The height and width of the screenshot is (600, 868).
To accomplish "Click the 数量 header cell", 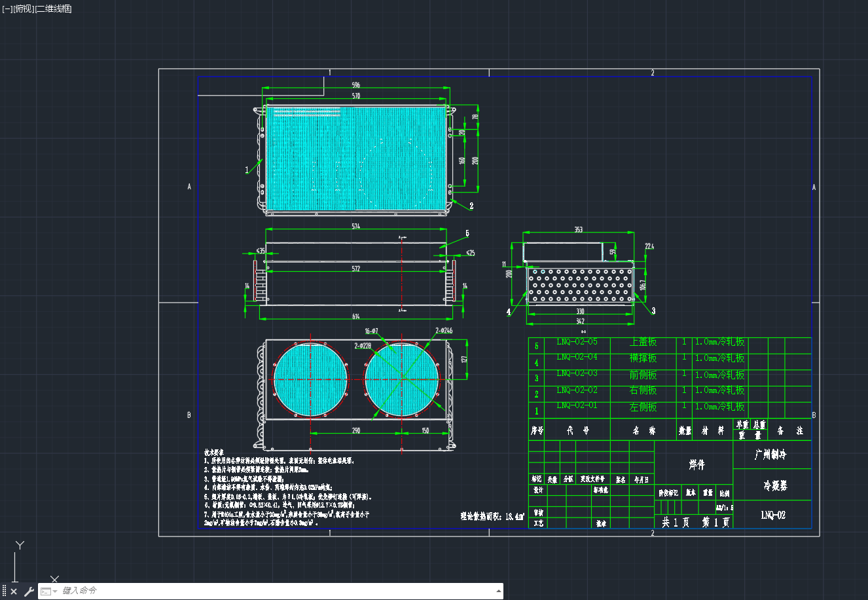I will tap(685, 431).
